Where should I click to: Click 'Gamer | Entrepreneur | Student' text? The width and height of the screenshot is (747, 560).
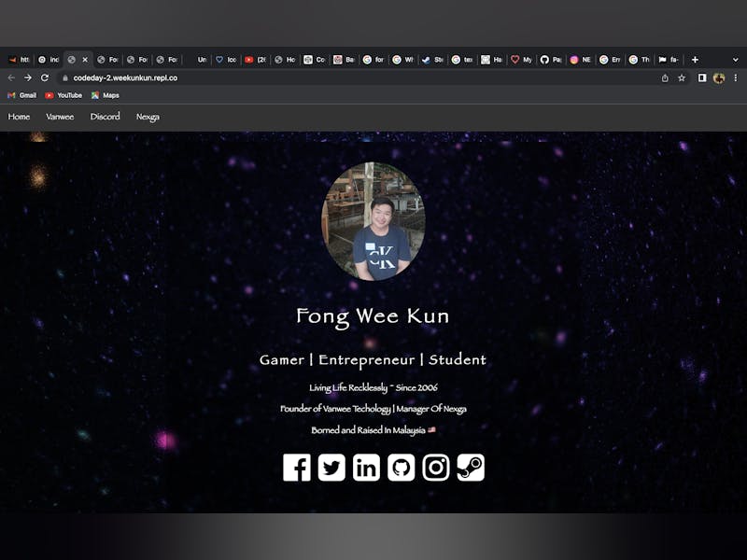coord(373,360)
